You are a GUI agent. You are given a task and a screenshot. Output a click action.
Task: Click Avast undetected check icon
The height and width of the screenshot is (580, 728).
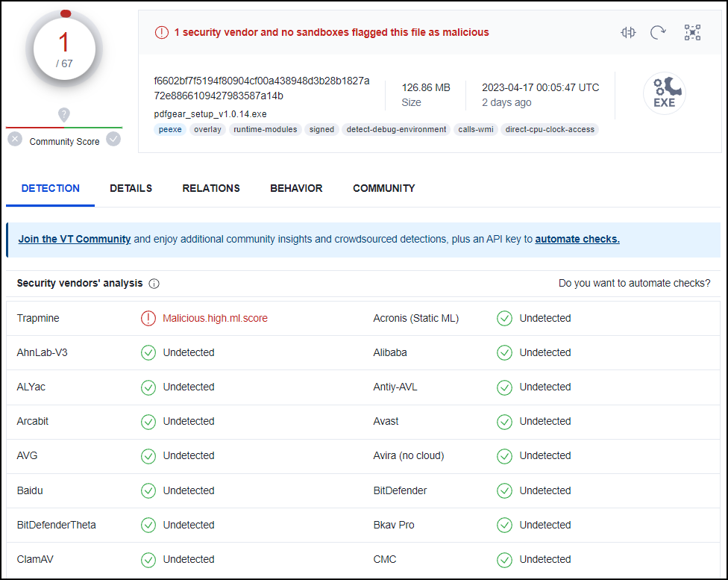(504, 422)
